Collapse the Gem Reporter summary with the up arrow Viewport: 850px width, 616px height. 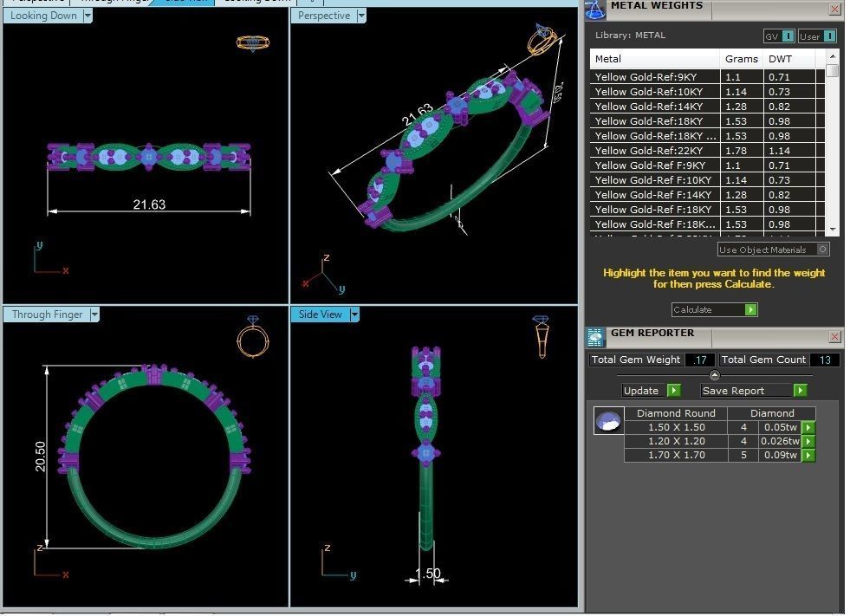[714, 375]
